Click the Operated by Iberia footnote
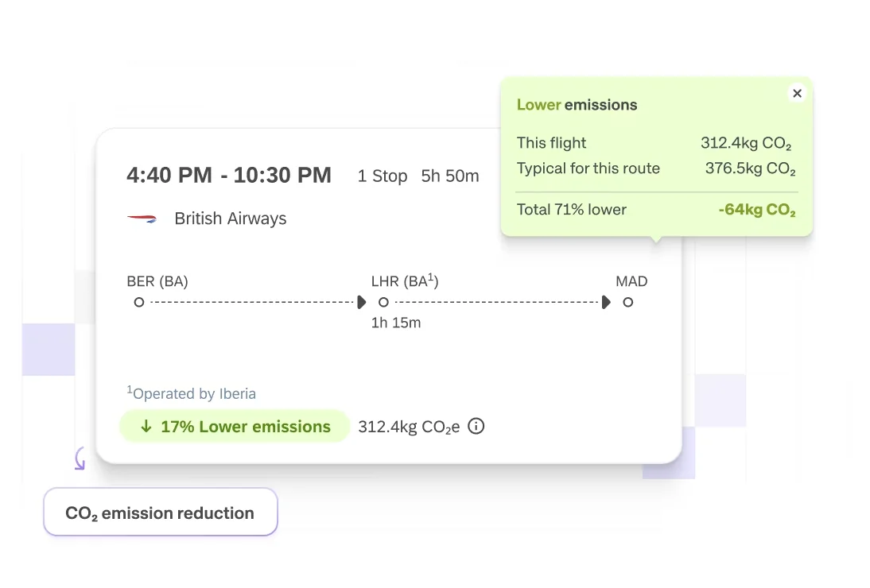Image resolution: width=870 pixels, height=588 pixels. tap(192, 393)
